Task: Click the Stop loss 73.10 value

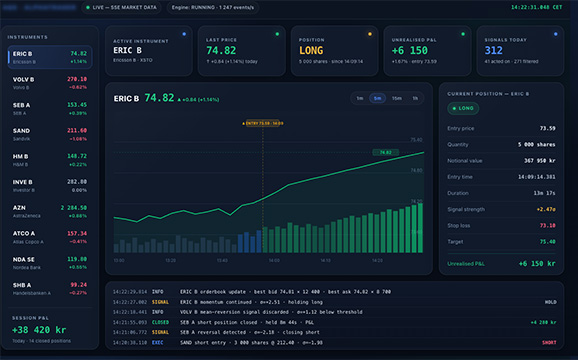Action: click(547, 226)
